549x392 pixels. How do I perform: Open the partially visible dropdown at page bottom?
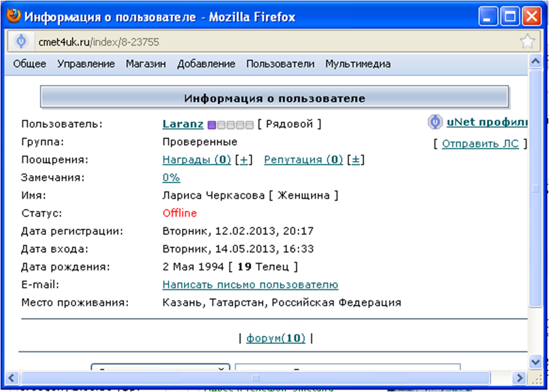coord(160,367)
